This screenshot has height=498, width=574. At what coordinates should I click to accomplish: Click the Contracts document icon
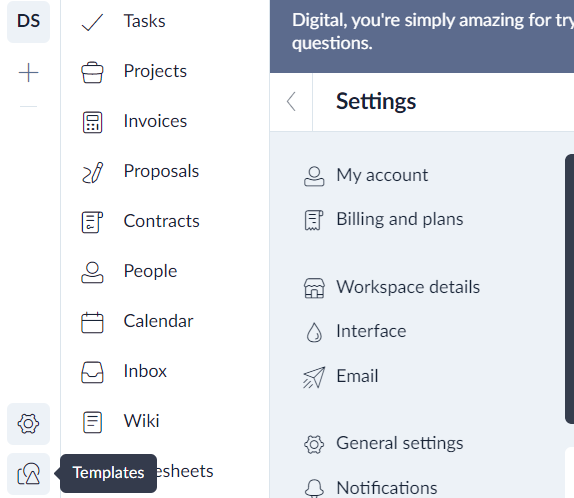(x=92, y=222)
